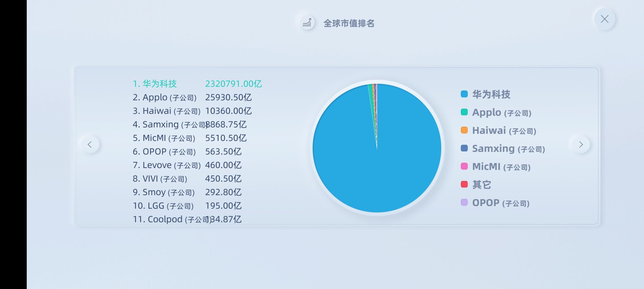
Task: Select the 8. VIVI (子公司) row
Action: 187,179
